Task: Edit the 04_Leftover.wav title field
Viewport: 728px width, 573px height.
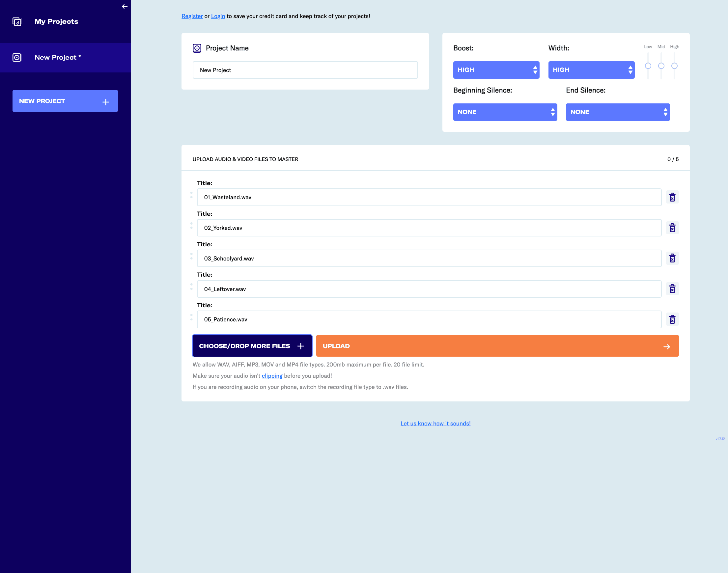Action: (x=429, y=289)
